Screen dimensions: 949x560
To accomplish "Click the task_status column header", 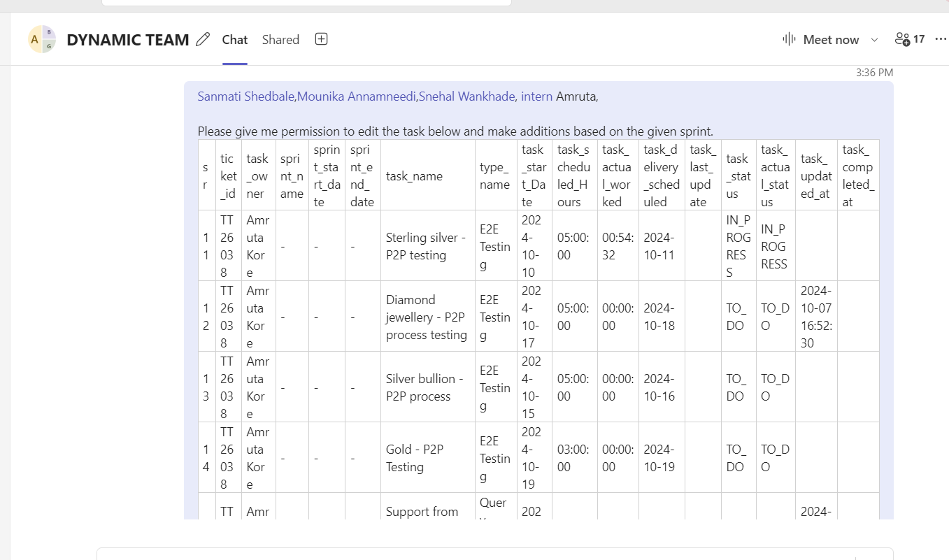I will click(x=738, y=176).
